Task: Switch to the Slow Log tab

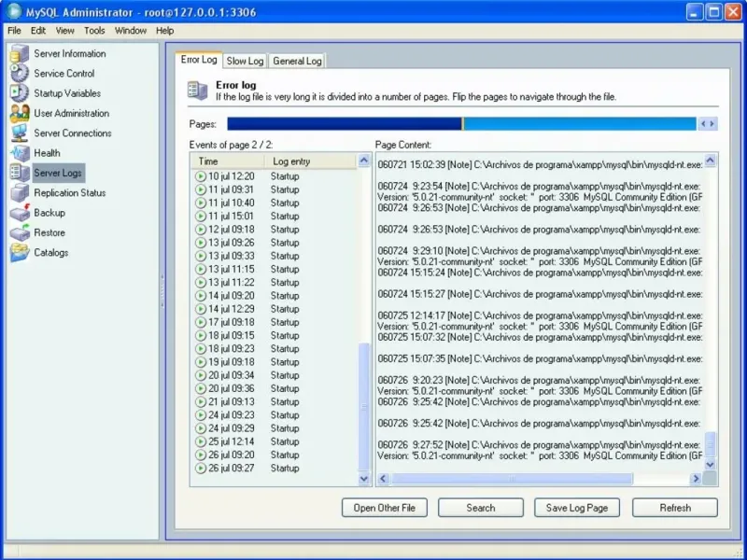Action: (x=245, y=61)
